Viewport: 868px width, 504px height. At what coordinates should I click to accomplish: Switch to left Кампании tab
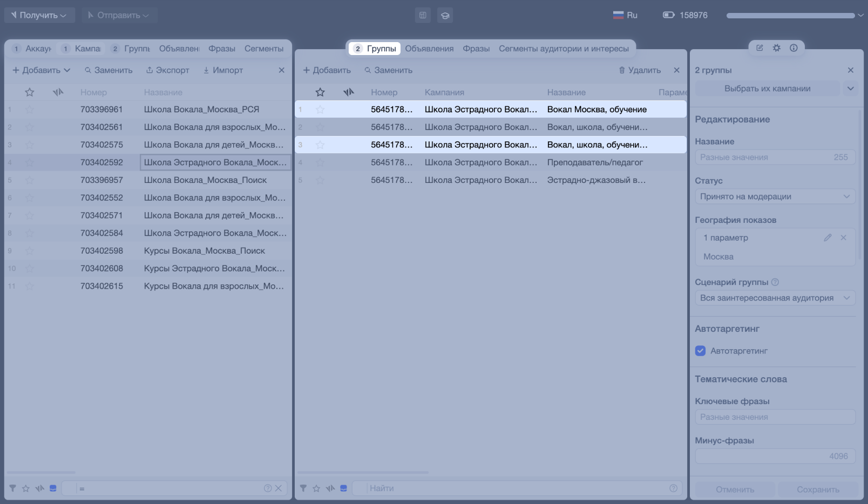coord(82,49)
